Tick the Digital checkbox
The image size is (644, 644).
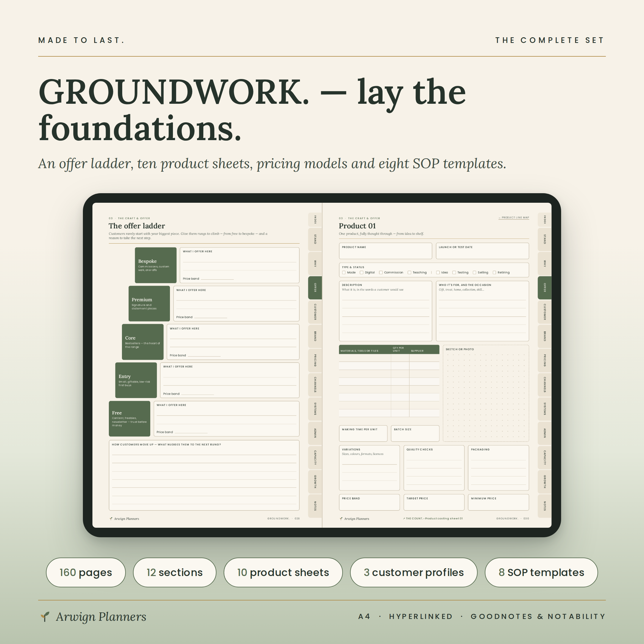[x=361, y=273]
